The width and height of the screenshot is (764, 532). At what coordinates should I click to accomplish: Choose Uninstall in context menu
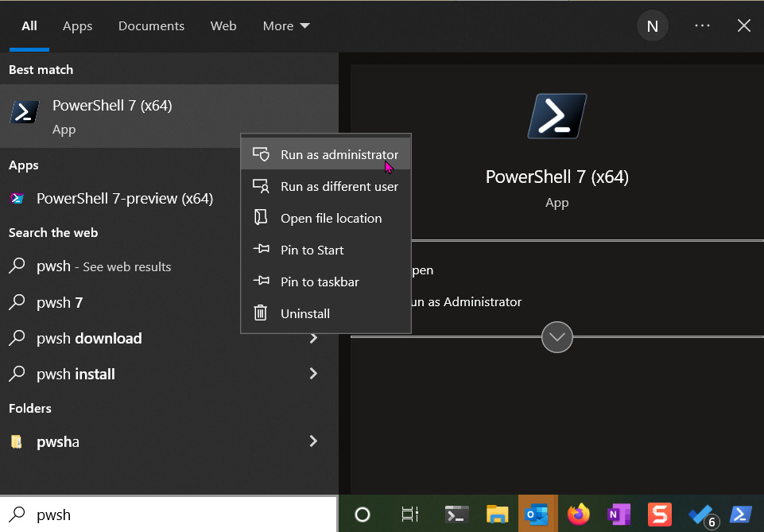pos(326,313)
